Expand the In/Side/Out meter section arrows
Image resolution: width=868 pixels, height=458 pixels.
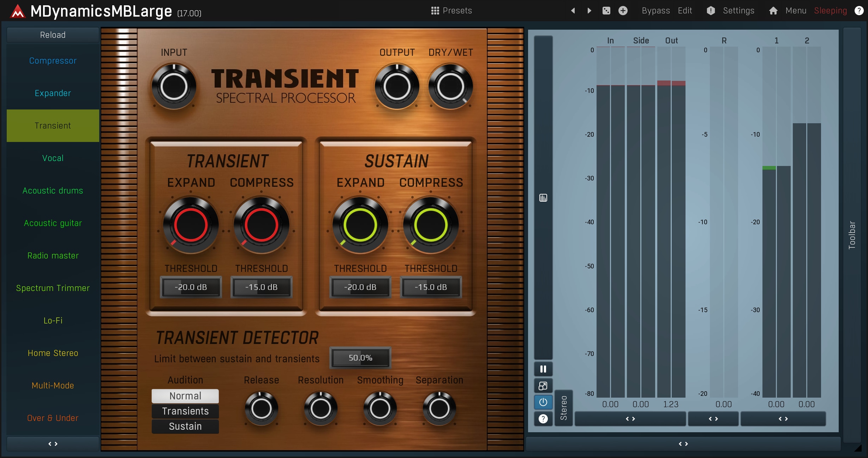tap(630, 419)
